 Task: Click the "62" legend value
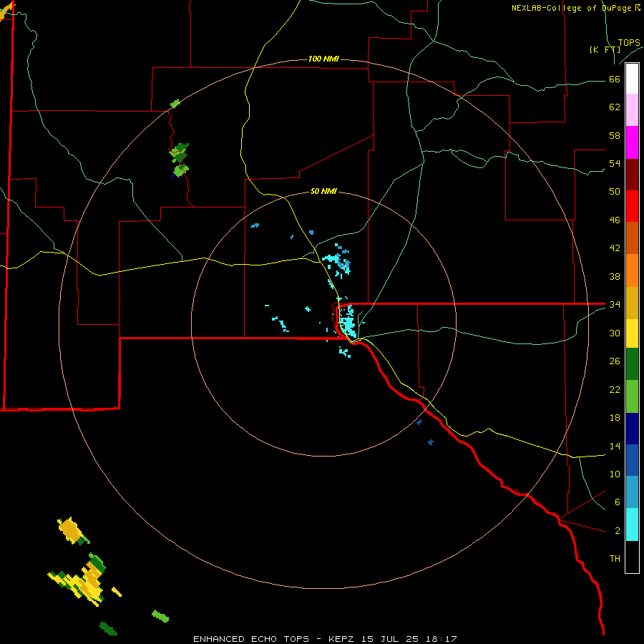(615, 107)
